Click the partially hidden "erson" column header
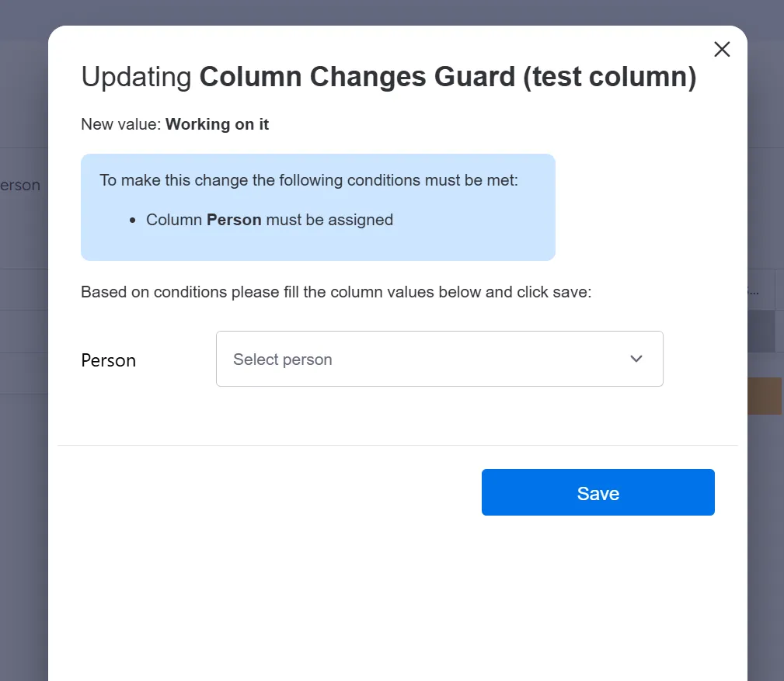 (22, 186)
